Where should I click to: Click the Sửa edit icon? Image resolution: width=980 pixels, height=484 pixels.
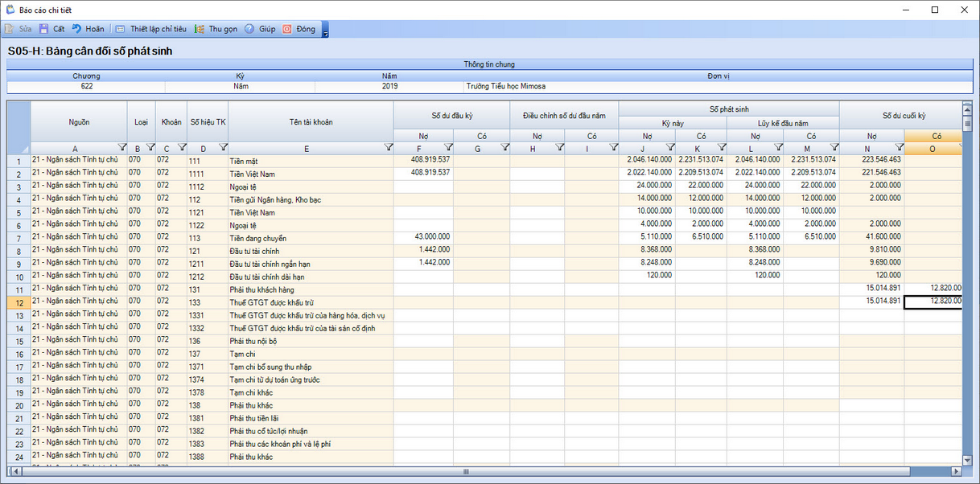(x=10, y=29)
